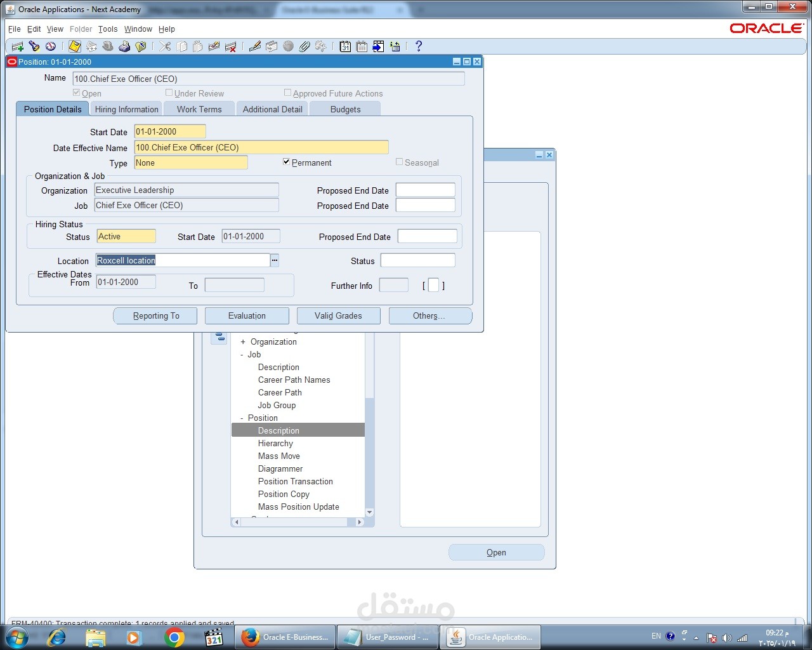This screenshot has width=812, height=650.
Task: Click the calendar 31 toolbar icon
Action: click(345, 46)
